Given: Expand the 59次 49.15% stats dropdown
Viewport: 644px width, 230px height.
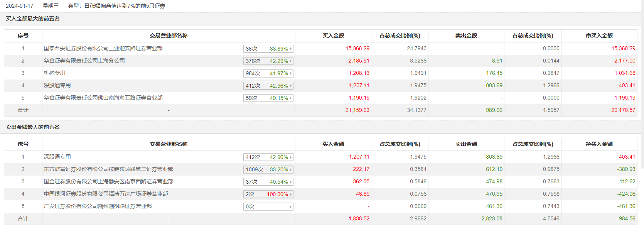Looking at the screenshot, I should [x=268, y=98].
